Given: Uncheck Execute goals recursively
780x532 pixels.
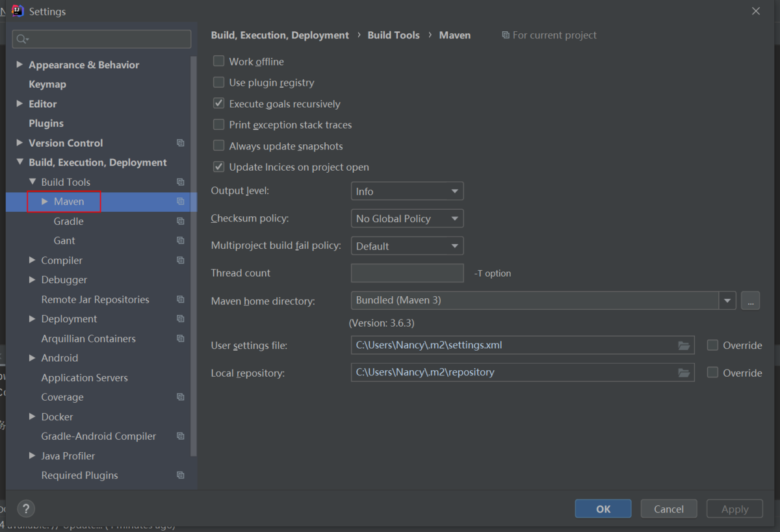Looking at the screenshot, I should coord(219,104).
